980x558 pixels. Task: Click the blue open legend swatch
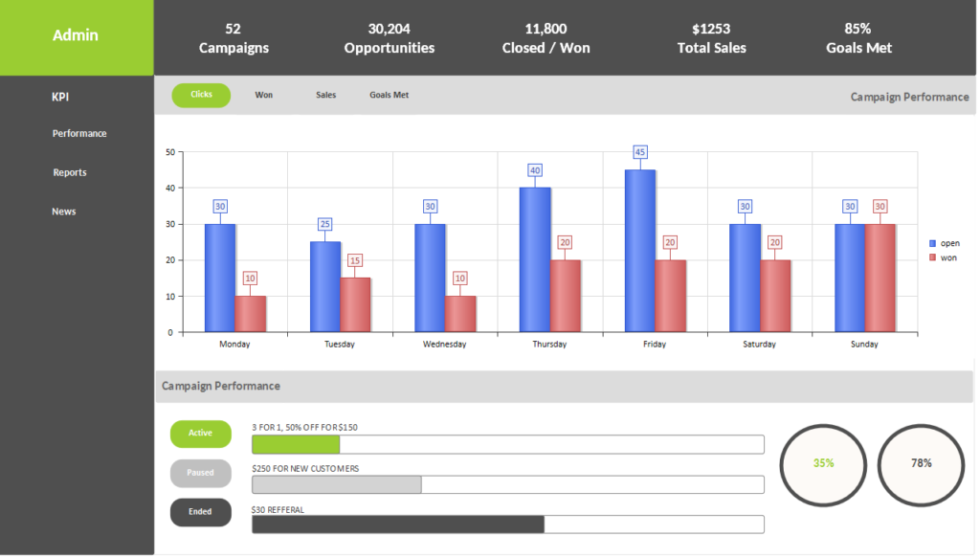[934, 244]
